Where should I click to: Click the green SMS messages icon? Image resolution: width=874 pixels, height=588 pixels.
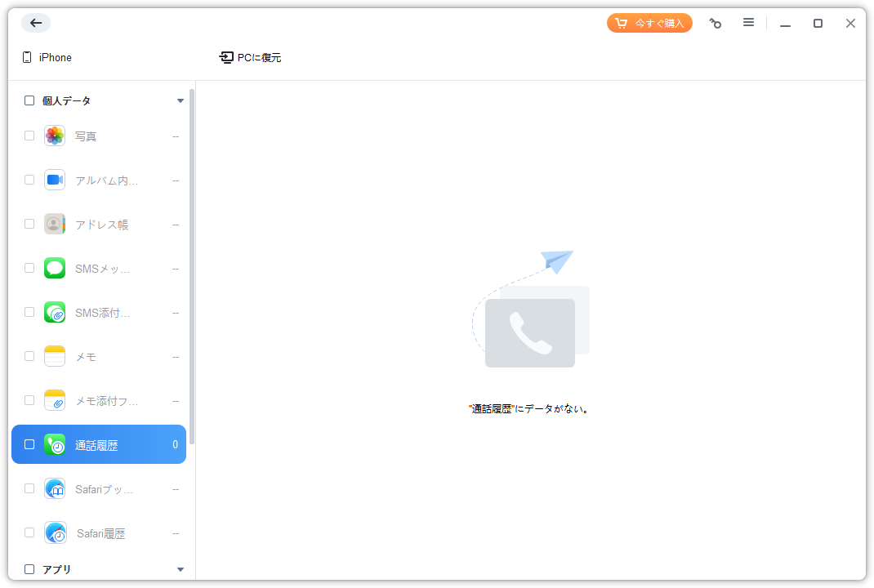coord(55,269)
